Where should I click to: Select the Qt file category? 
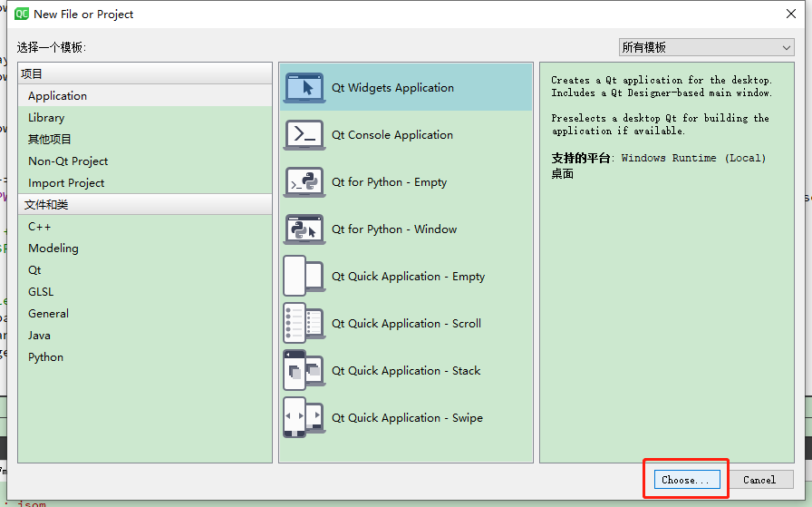click(x=145, y=270)
